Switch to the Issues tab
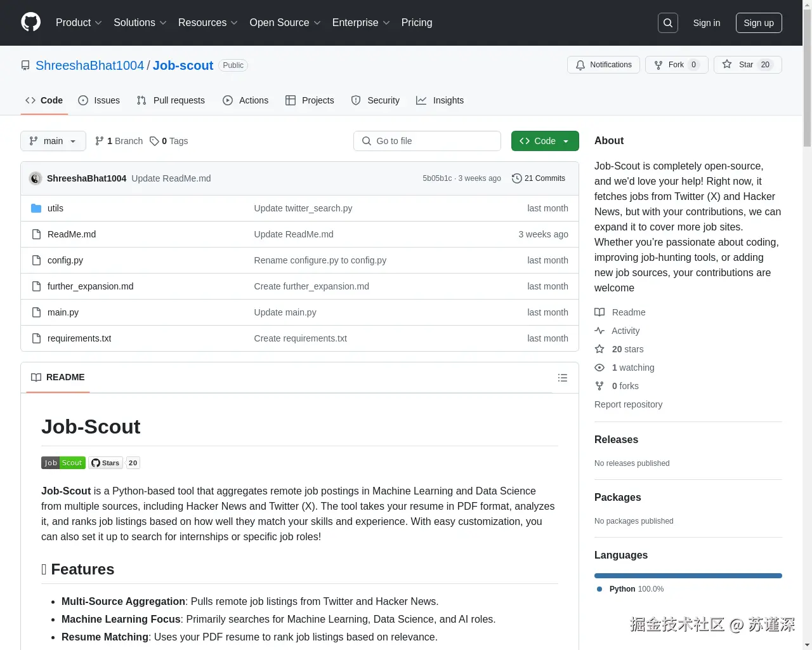Screen dimensions: 812x650 pos(99,100)
